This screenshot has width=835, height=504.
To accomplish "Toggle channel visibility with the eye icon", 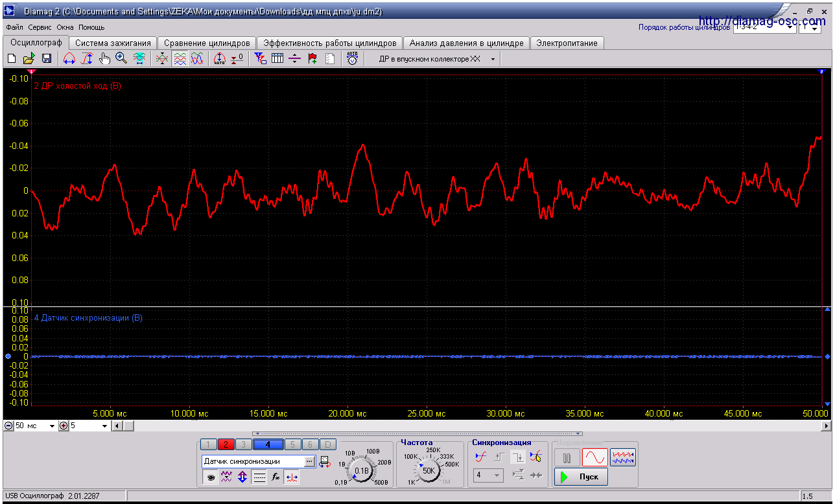I will click(x=210, y=477).
